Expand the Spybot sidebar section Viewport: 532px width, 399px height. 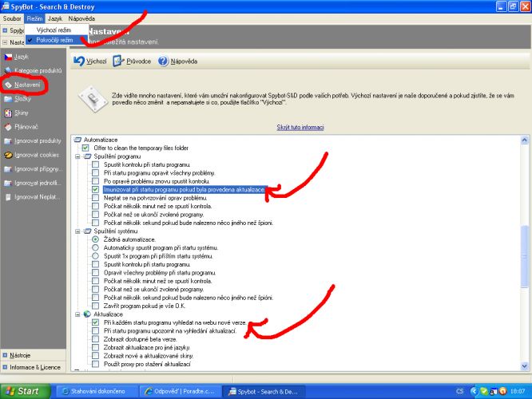coord(5,30)
